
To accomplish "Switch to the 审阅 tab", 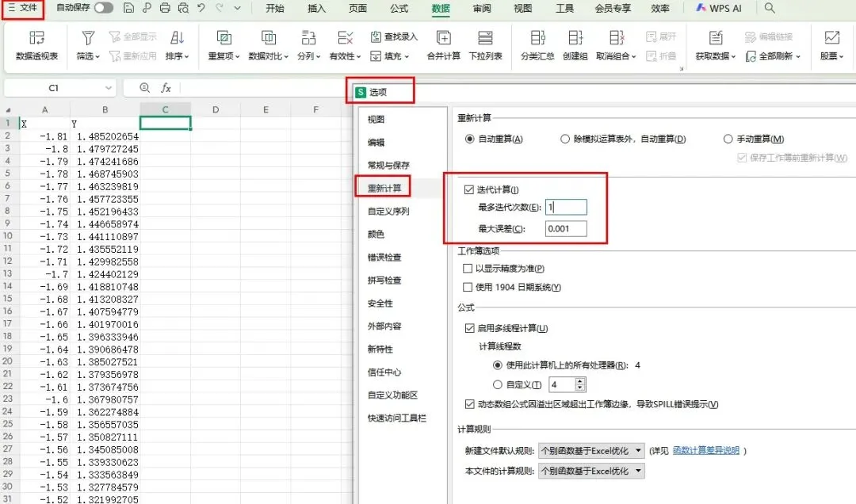I will pyautogui.click(x=482, y=8).
